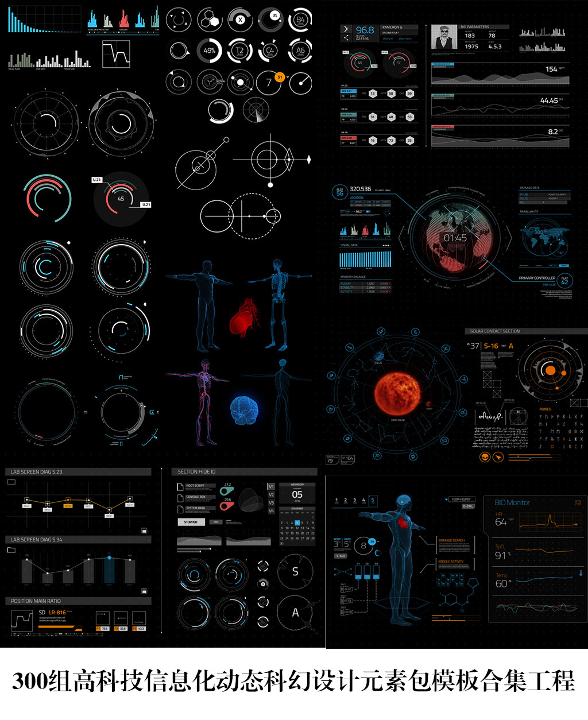Image resolution: width=588 pixels, height=720 pixels.
Task: Click the hexagon value 13
Action: 373,94
